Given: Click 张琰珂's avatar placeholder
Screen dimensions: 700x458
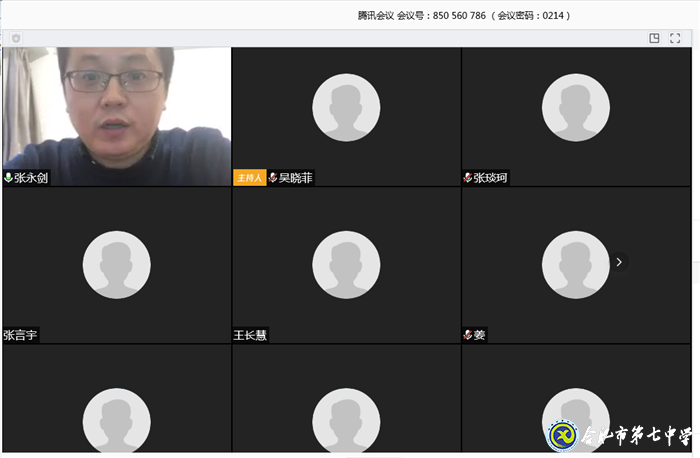Looking at the screenshot, I should [576, 107].
